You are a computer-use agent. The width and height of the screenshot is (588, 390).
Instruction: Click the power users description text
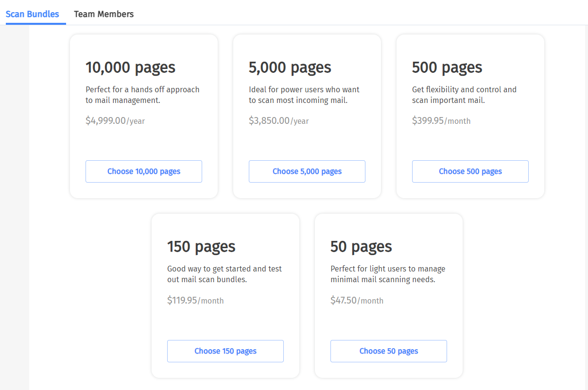[304, 95]
